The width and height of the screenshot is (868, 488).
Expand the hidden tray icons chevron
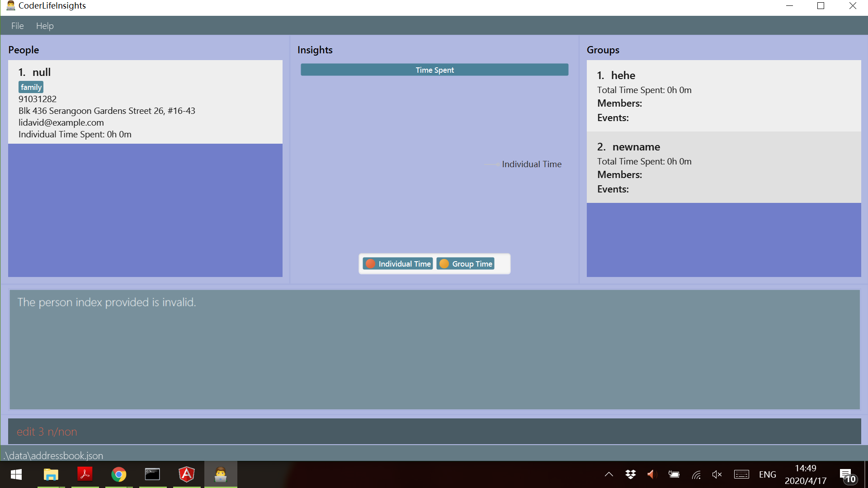coord(609,474)
